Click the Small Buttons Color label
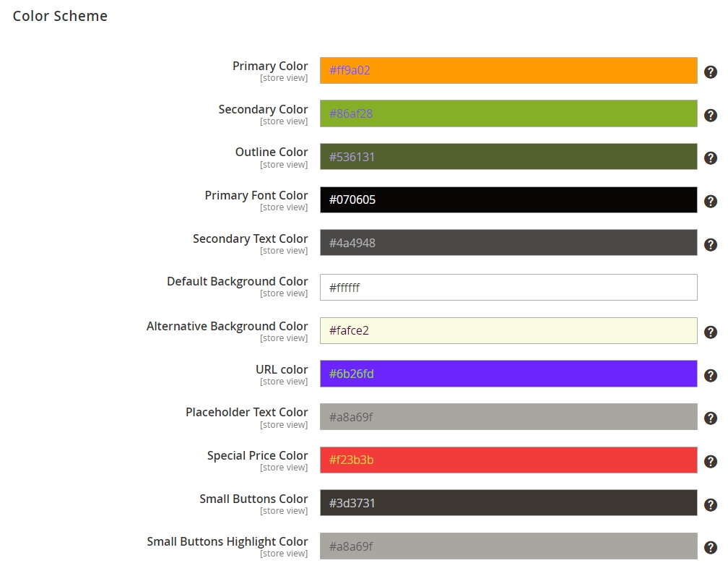728x563 pixels. pos(253,499)
